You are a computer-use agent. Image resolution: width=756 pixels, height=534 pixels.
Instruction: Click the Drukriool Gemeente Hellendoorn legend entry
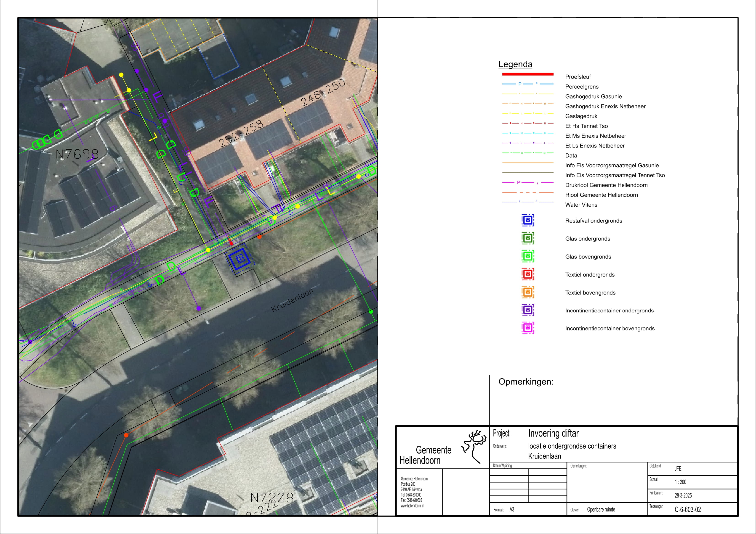[x=606, y=185]
